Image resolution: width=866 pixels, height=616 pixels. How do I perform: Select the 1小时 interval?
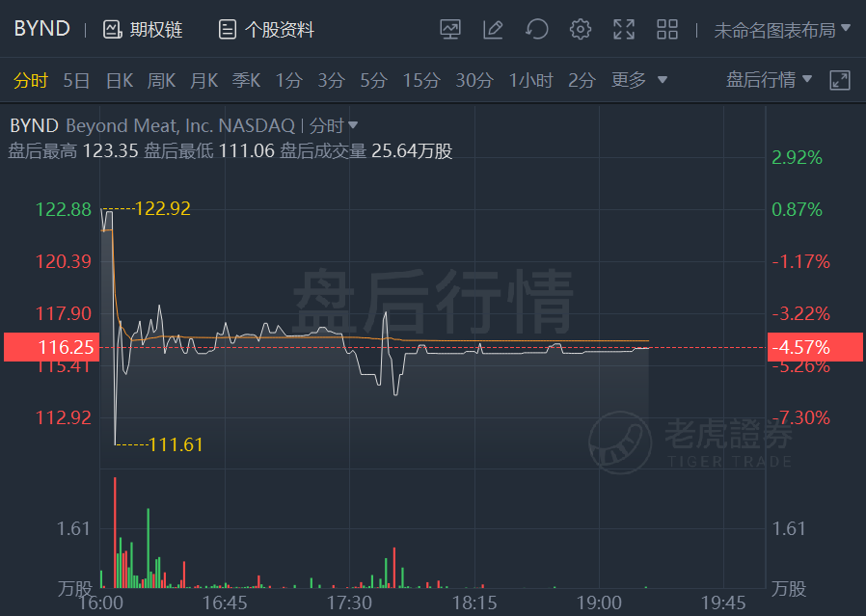[x=530, y=81]
